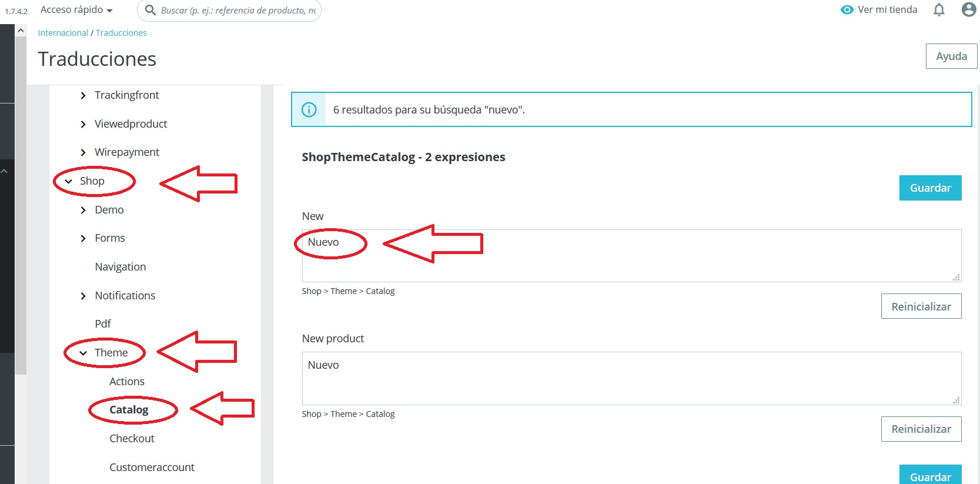Open the notifications bell icon
This screenshot has width=980, height=484.
pos(939,9)
